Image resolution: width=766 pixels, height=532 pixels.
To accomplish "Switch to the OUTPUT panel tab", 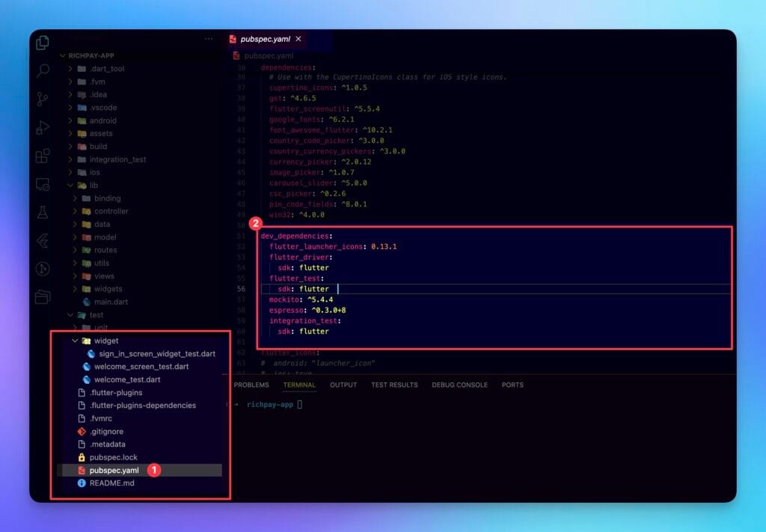I will click(x=343, y=385).
